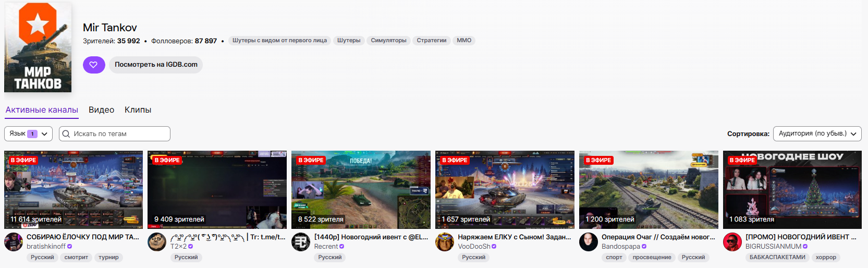
Task: Open the BIGRUSSIANMUM channel name link
Action: tap(773, 246)
